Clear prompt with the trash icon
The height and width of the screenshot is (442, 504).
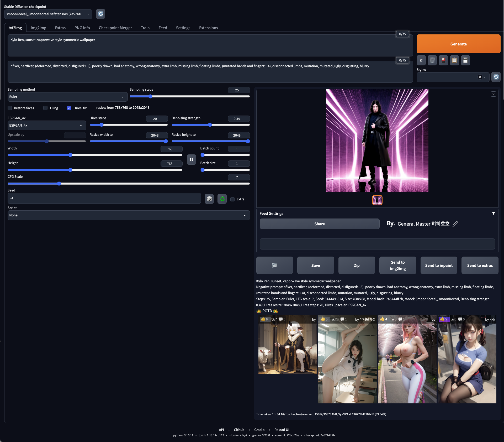[432, 60]
